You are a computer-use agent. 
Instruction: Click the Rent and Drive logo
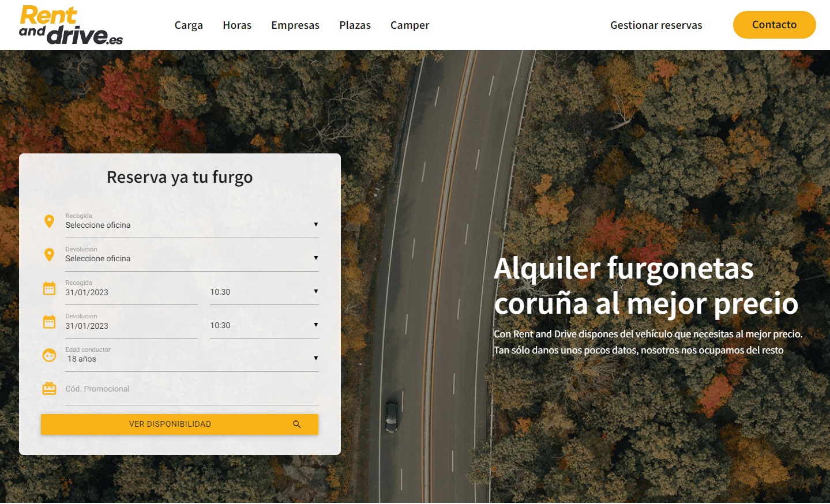click(71, 25)
